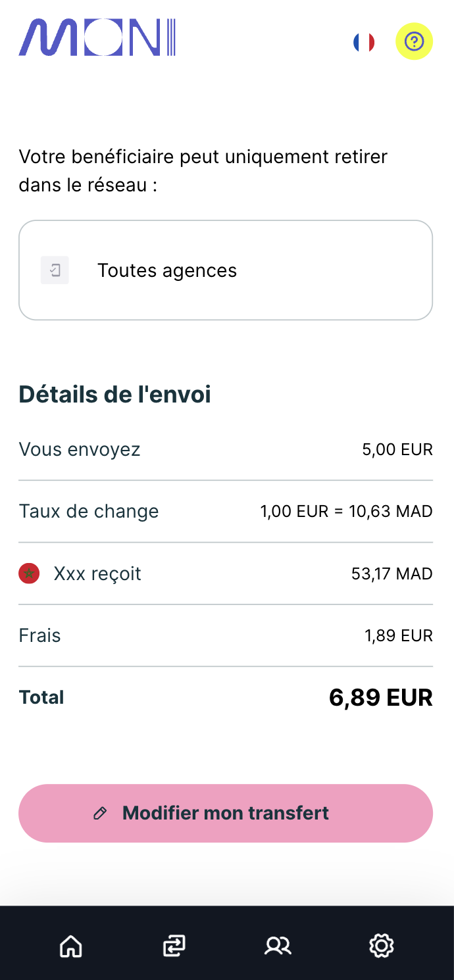Screen dimensions: 454x980
Task: Click the Toutes agences text label
Action: pyautogui.click(x=167, y=270)
